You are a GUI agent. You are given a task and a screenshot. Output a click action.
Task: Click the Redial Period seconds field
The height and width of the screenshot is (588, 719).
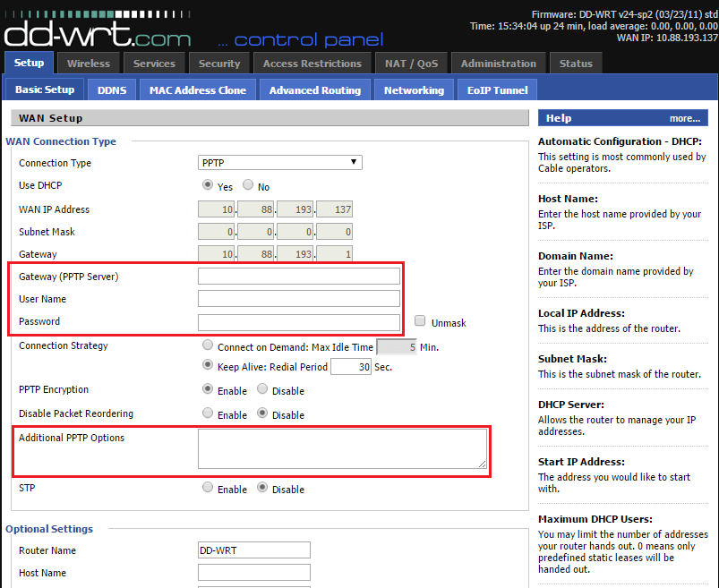tap(350, 367)
